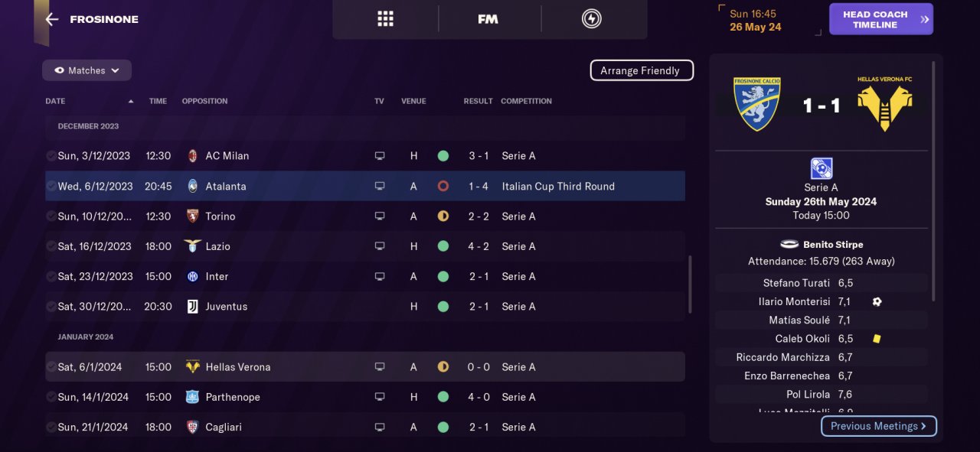Click the FM logo button
Screen dimensions: 980x452
pos(488,19)
